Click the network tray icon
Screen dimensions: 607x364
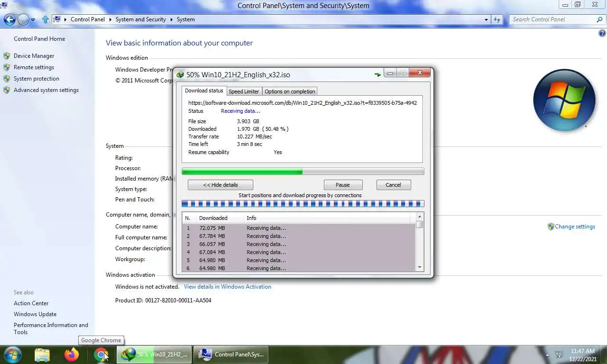[x=559, y=355]
